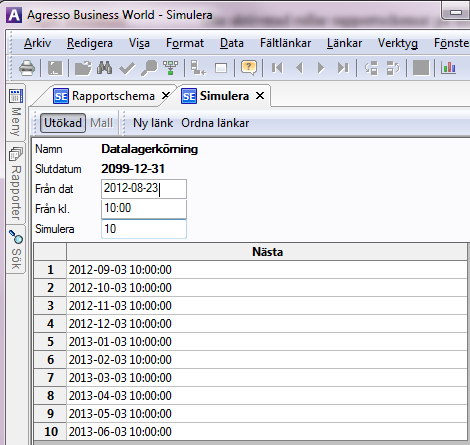This screenshot has width=470, height=445.
Task: Click the Slutdatum value 2099-12-31
Action: [x=133, y=169]
